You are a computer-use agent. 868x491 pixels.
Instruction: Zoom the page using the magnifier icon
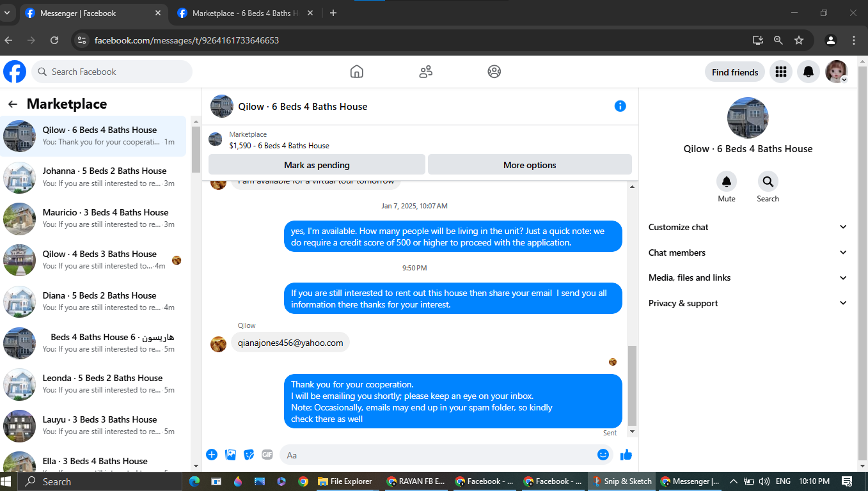(x=778, y=40)
